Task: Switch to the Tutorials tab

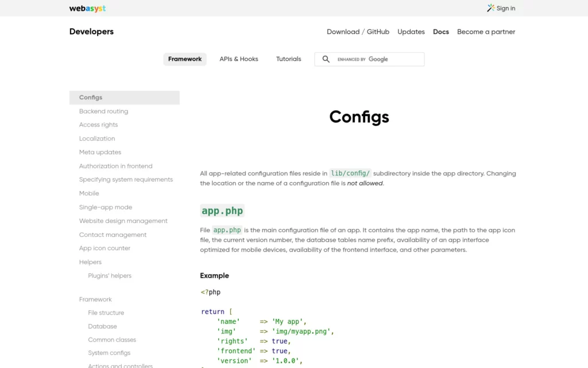Action: [x=288, y=59]
